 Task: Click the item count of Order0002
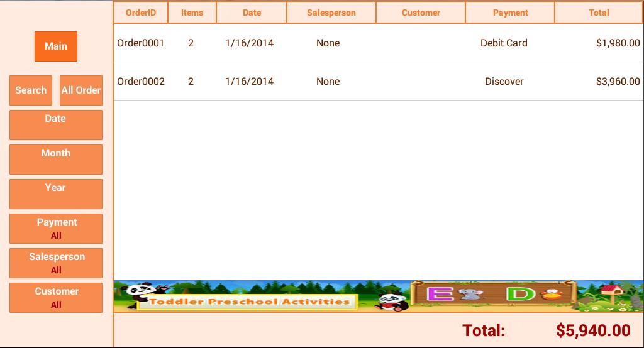(191, 81)
